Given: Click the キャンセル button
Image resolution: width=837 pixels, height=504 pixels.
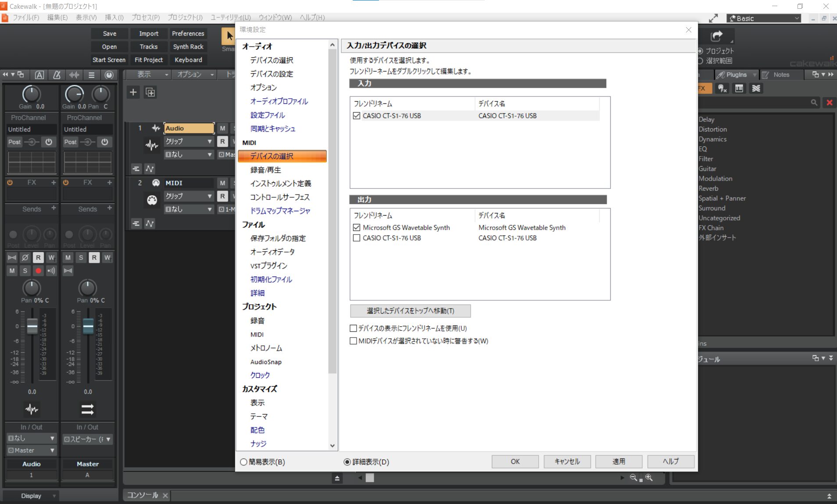Looking at the screenshot, I should tap(567, 461).
